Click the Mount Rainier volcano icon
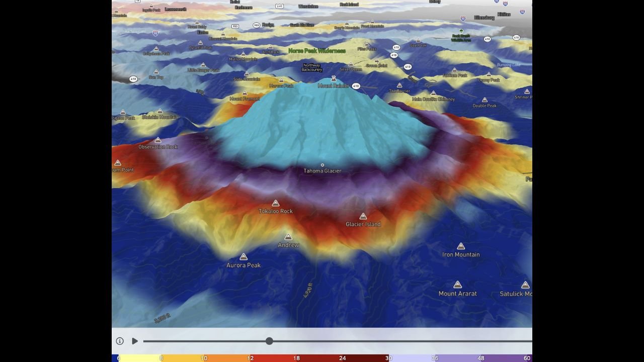Screen dimensions: 644x362 333,78
